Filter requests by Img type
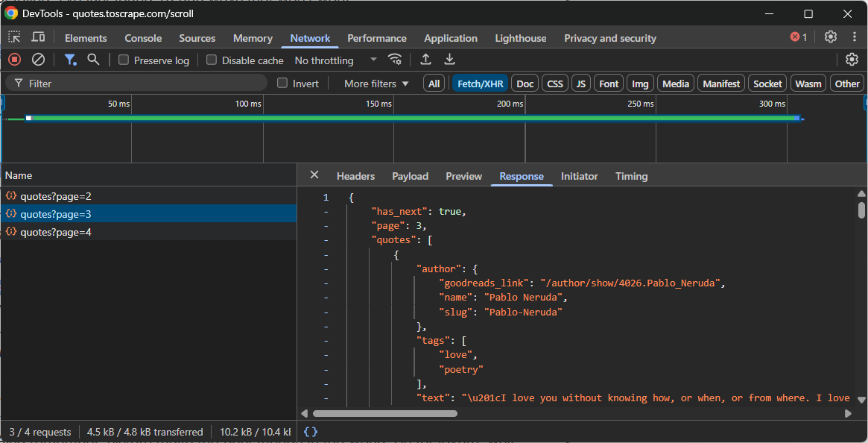The width and height of the screenshot is (868, 443). (640, 84)
